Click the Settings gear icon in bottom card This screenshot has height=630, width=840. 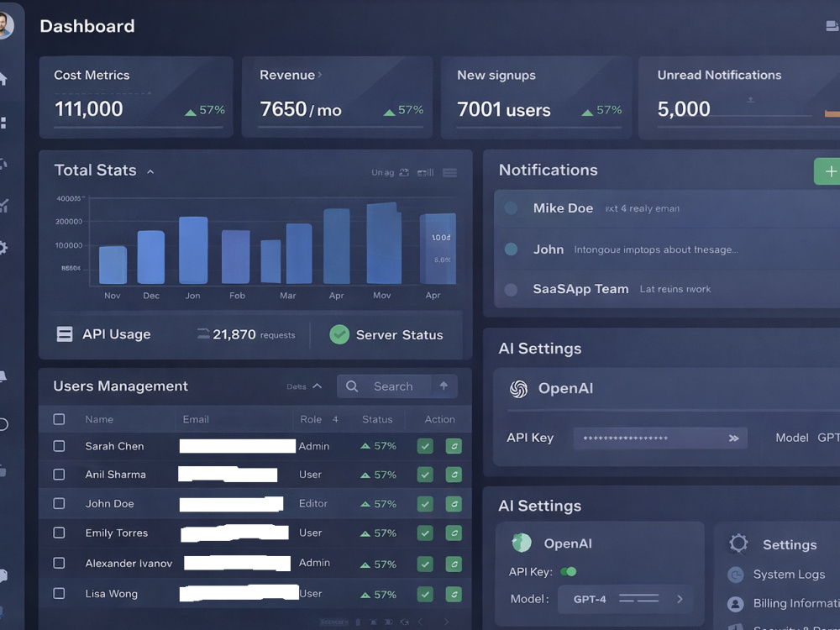pyautogui.click(x=738, y=543)
